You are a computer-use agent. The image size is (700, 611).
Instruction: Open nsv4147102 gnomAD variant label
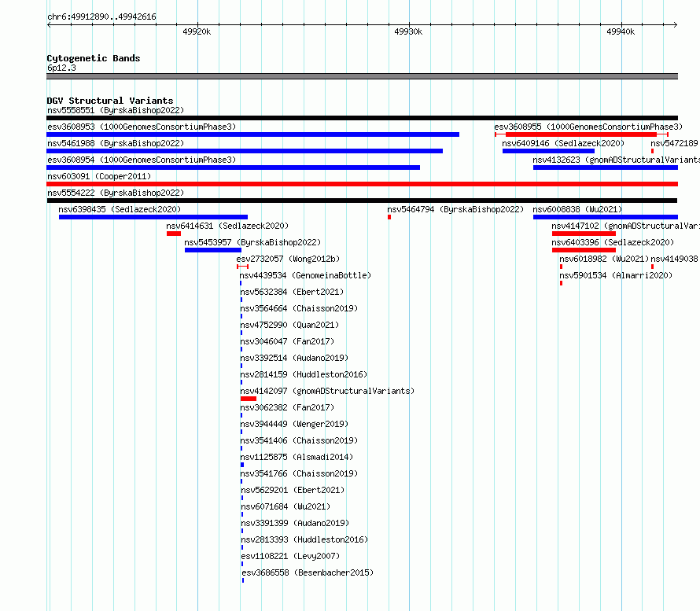tap(625, 226)
